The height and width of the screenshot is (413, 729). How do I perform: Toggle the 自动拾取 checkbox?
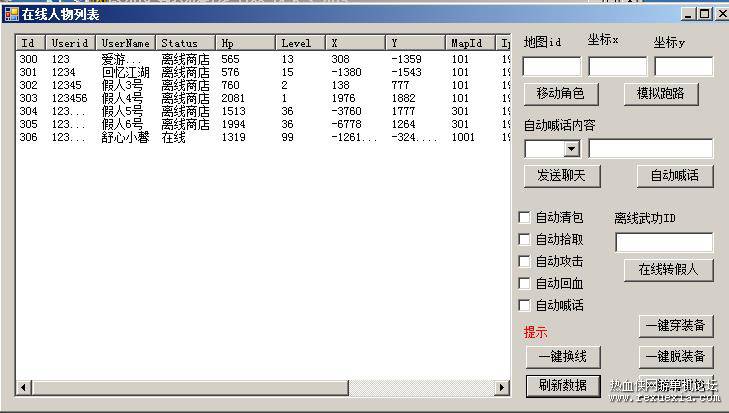(524, 239)
